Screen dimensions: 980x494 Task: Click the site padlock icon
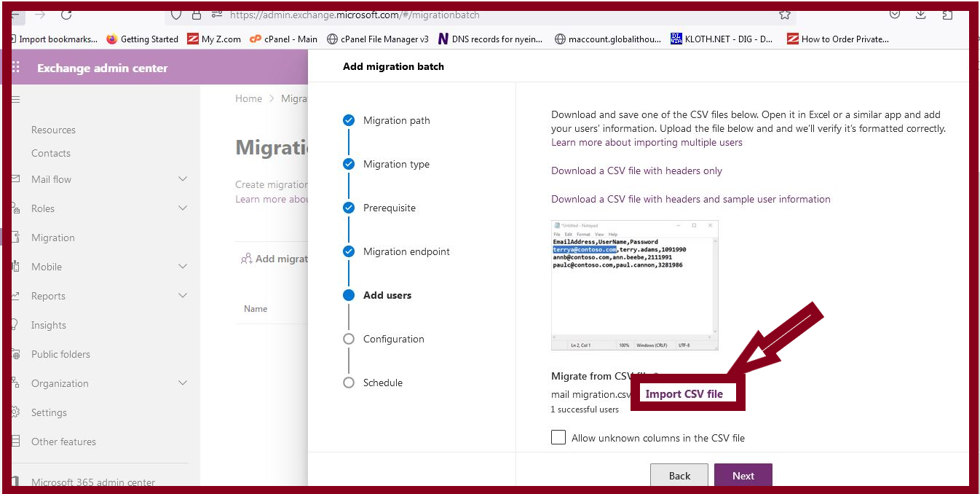pyautogui.click(x=196, y=14)
